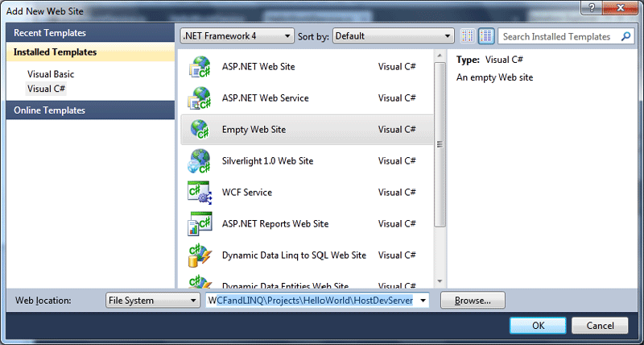The height and width of the screenshot is (345, 644).
Task: Click the WCF Service template icon
Action: click(x=199, y=193)
